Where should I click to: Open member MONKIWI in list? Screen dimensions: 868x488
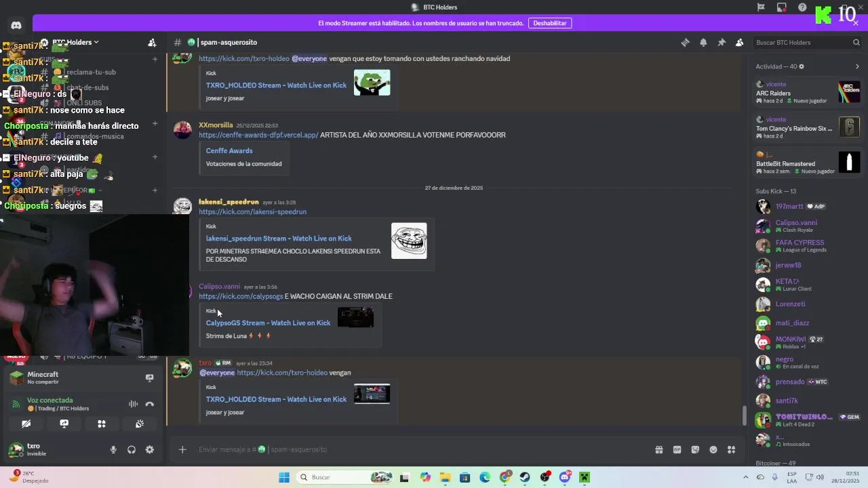(808, 342)
